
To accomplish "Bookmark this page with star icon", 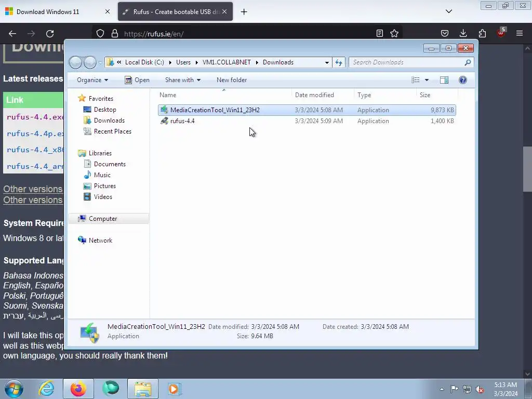I will (394, 33).
